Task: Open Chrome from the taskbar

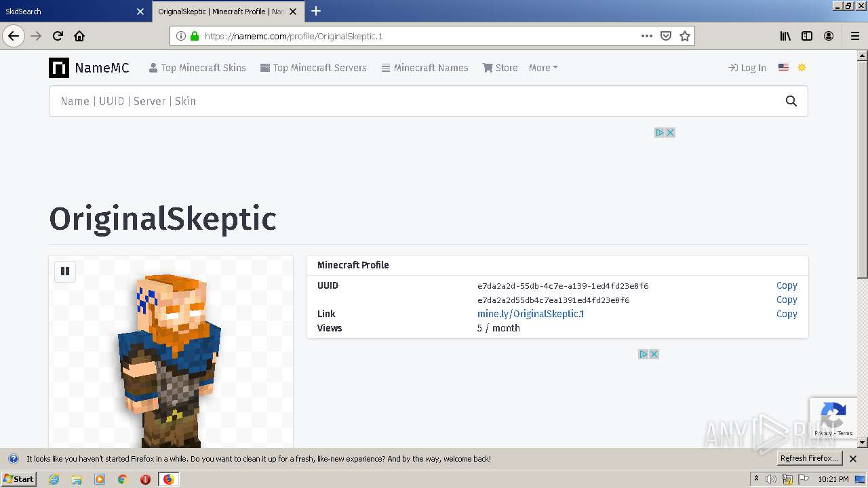Action: (x=122, y=479)
